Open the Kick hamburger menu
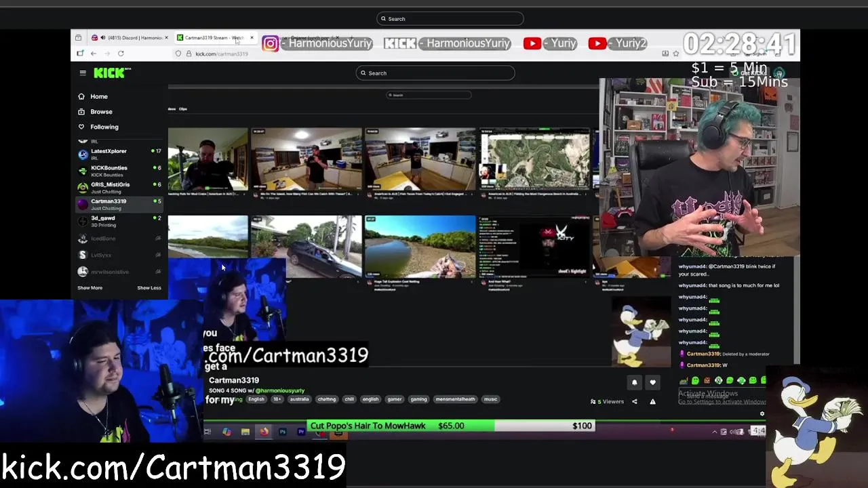 point(83,73)
